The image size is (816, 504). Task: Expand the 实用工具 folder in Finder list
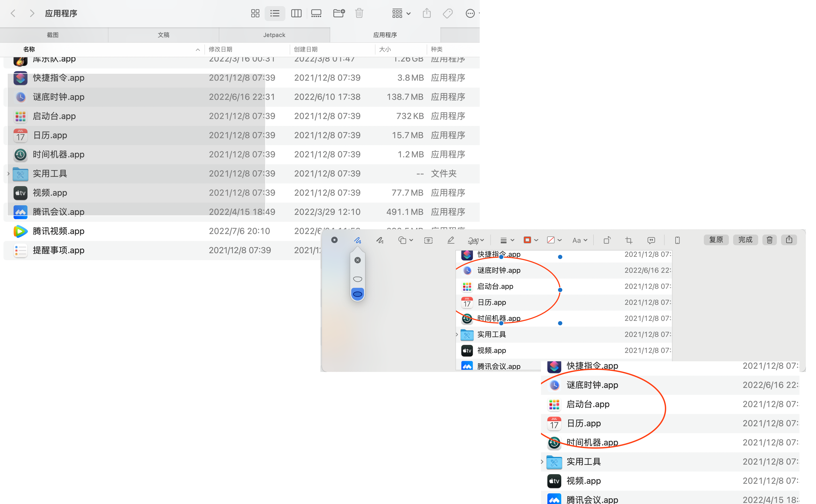tap(8, 173)
